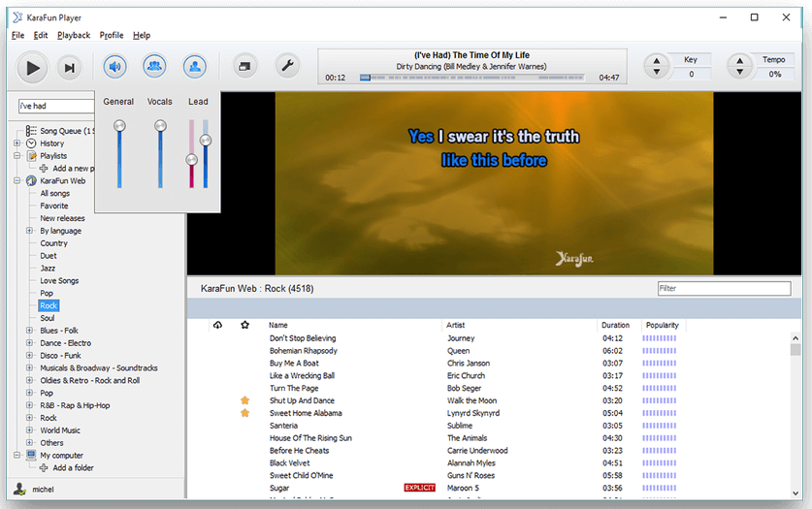This screenshot has width=812, height=509.
Task: Select the song Sweet Child O'Mine
Action: [x=302, y=475]
